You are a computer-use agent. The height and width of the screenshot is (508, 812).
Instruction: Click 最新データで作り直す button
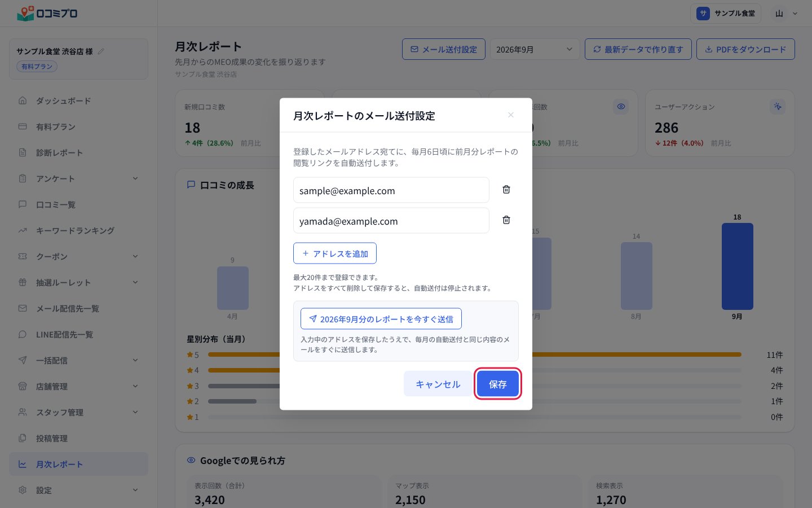638,49
